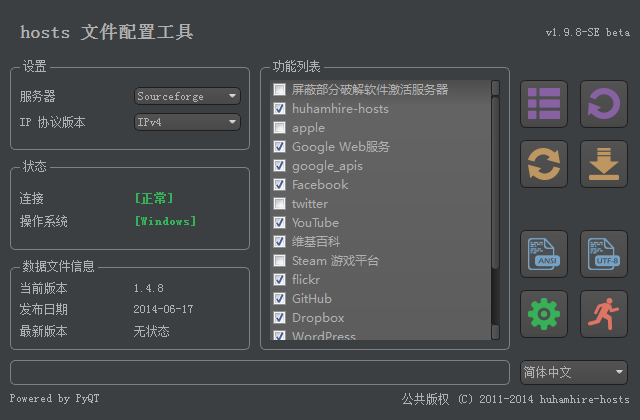
Task: Click the scrollbar down button in 功能列表
Action: [496, 332]
